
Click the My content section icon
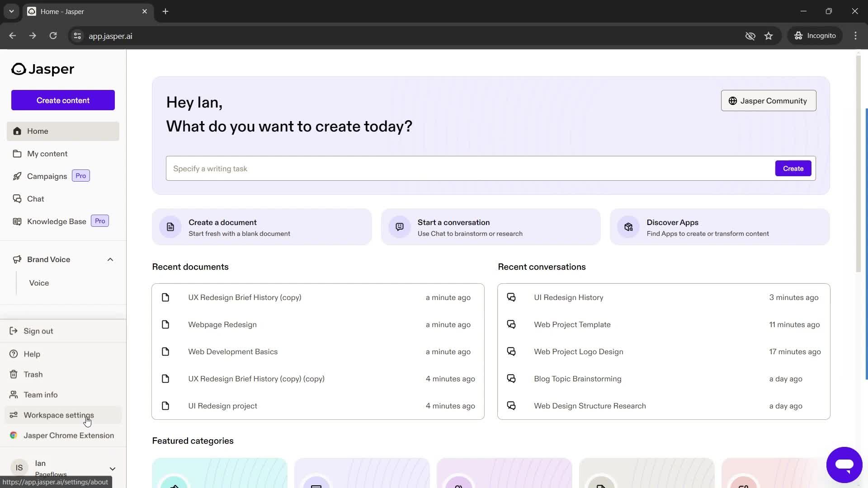[x=17, y=153]
